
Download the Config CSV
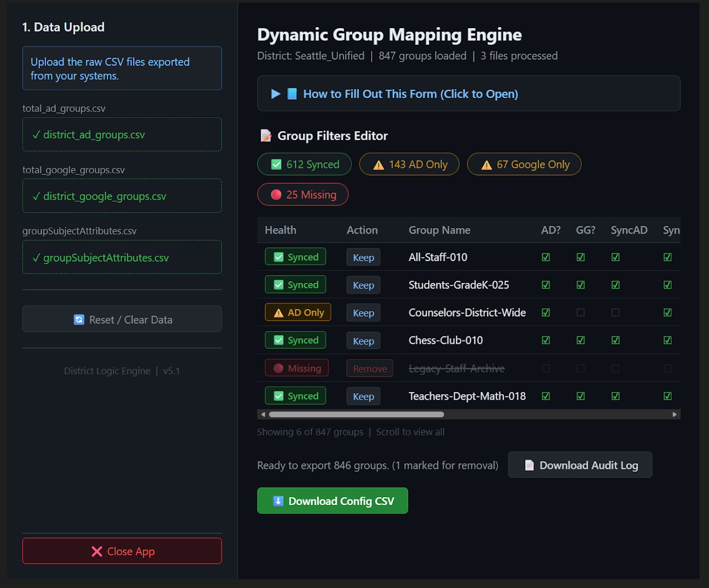pyautogui.click(x=332, y=501)
